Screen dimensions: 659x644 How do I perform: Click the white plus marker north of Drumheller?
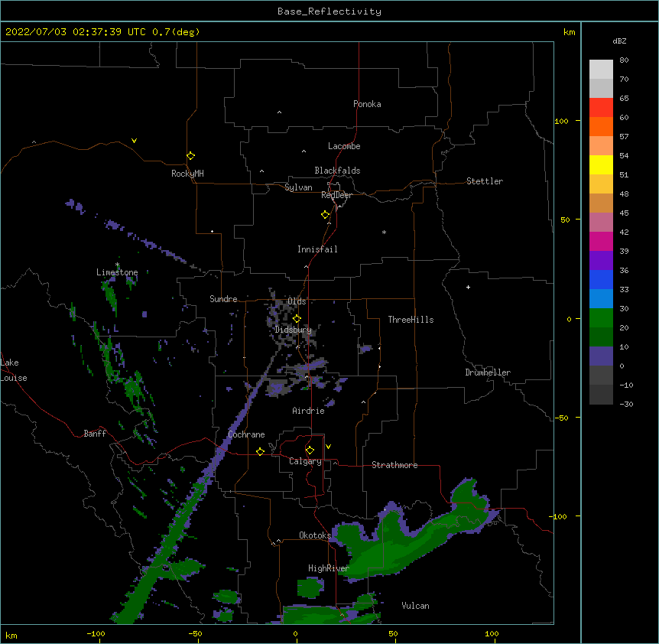[468, 287]
